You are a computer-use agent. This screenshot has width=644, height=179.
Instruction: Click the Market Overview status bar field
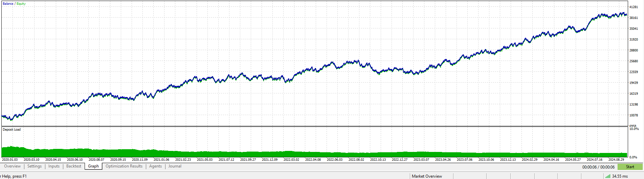pyautogui.click(x=427, y=176)
